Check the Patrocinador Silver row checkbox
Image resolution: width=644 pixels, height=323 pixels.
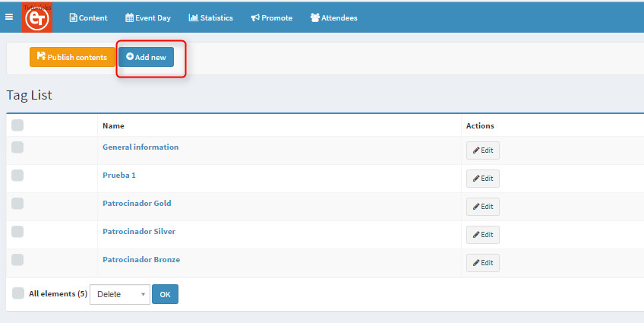(17, 231)
